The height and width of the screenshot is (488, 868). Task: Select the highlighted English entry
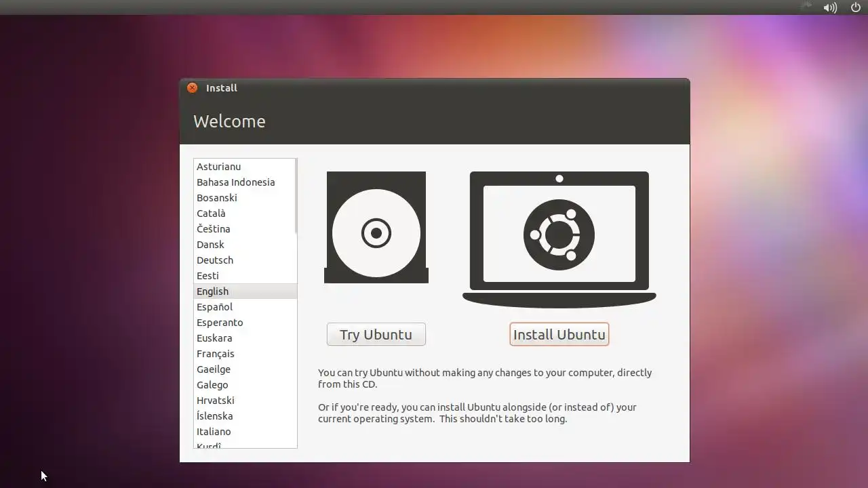[x=245, y=291]
